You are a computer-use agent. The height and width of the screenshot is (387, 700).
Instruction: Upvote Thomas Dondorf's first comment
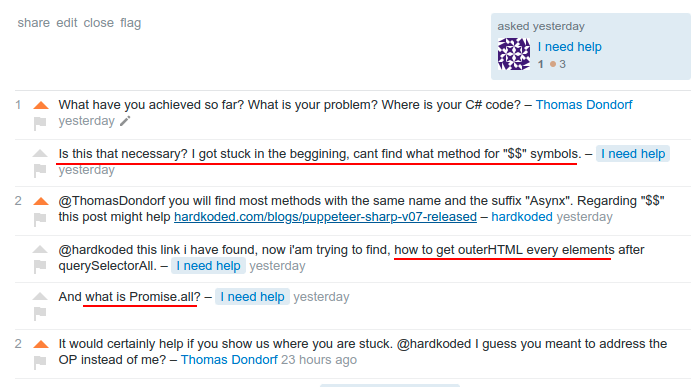click(x=41, y=105)
